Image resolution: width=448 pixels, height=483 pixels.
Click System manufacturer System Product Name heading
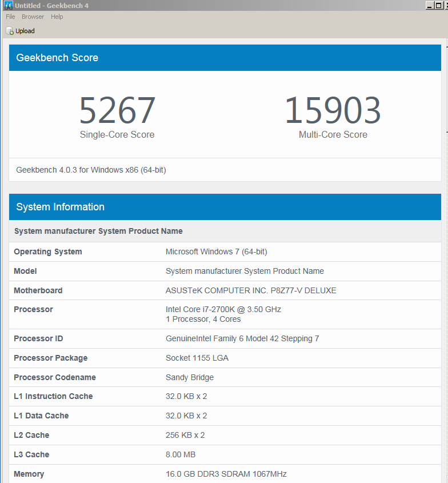(98, 231)
